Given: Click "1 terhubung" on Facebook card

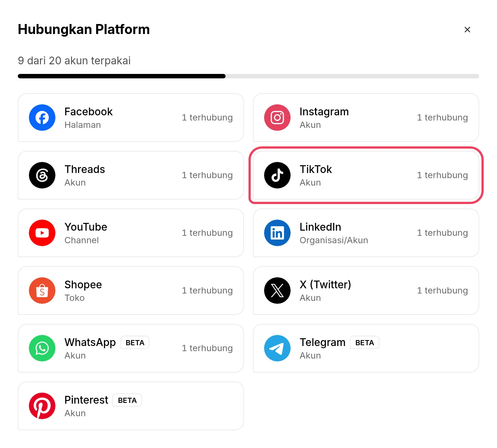Looking at the screenshot, I should (x=207, y=118).
